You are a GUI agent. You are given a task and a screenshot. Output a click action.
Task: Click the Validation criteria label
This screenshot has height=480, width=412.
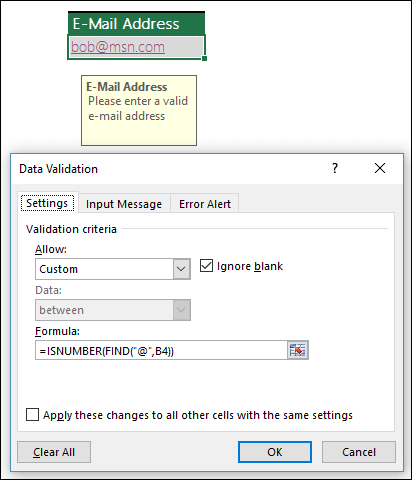click(71, 229)
